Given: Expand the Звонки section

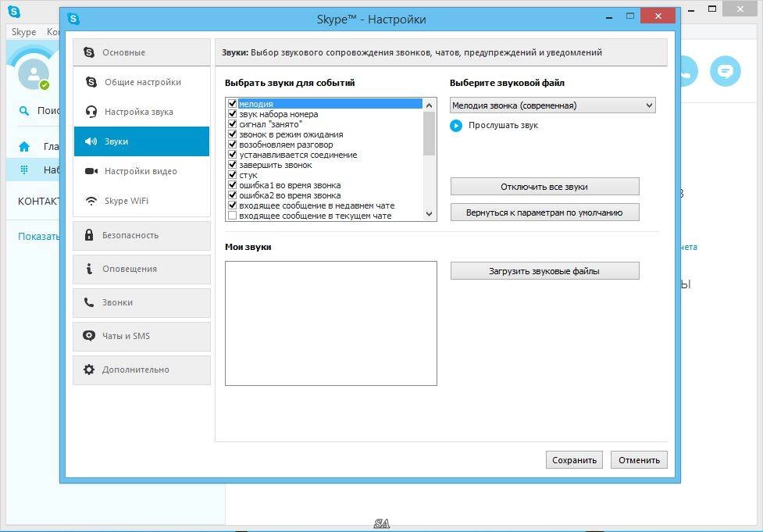Looking at the screenshot, I should (141, 303).
